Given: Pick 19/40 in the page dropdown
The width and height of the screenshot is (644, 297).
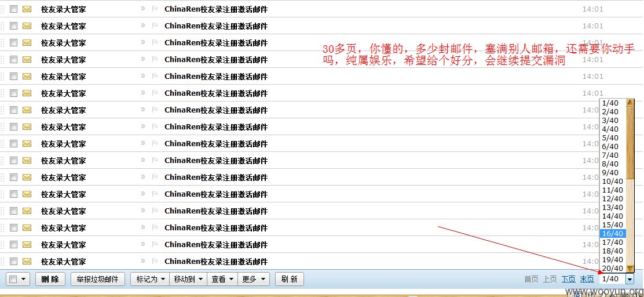Looking at the screenshot, I should pyautogui.click(x=613, y=259).
